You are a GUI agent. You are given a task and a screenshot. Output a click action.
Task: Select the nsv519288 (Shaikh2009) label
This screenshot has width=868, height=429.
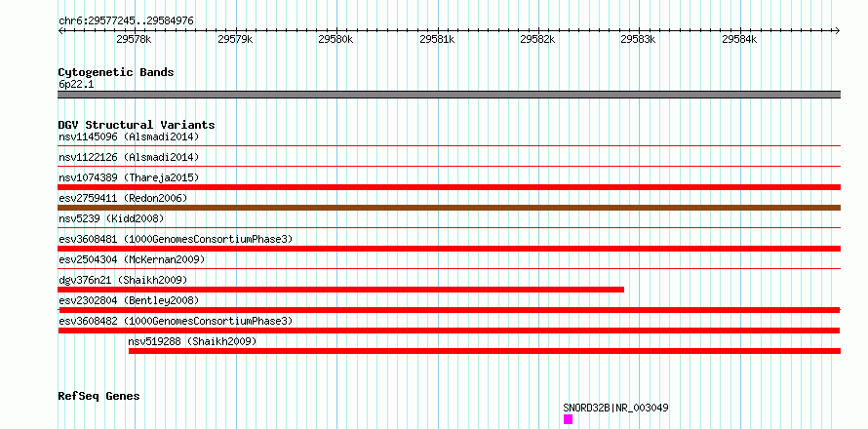[193, 341]
